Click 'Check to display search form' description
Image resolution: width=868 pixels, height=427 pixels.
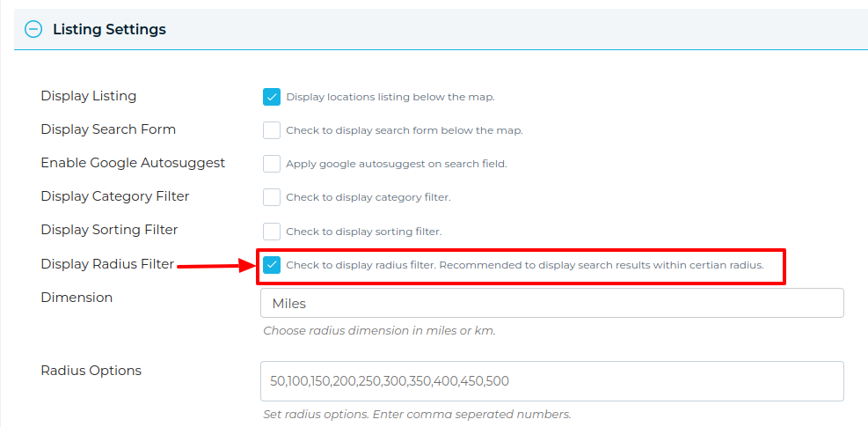click(405, 130)
